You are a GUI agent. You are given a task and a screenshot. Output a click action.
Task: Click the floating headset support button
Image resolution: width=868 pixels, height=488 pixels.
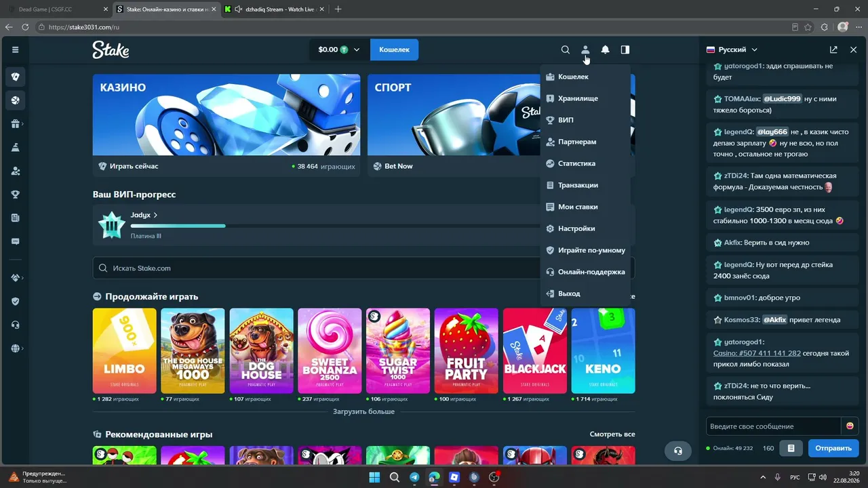677,451
